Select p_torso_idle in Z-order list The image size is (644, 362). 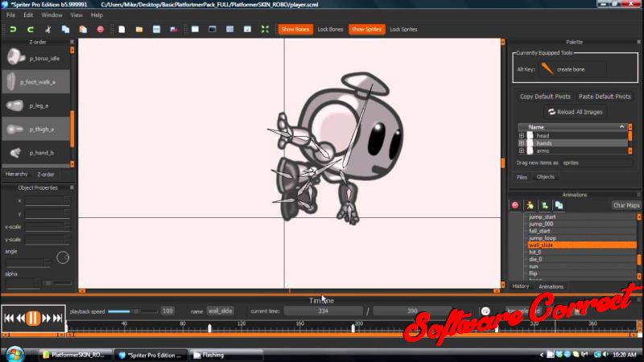(35, 58)
